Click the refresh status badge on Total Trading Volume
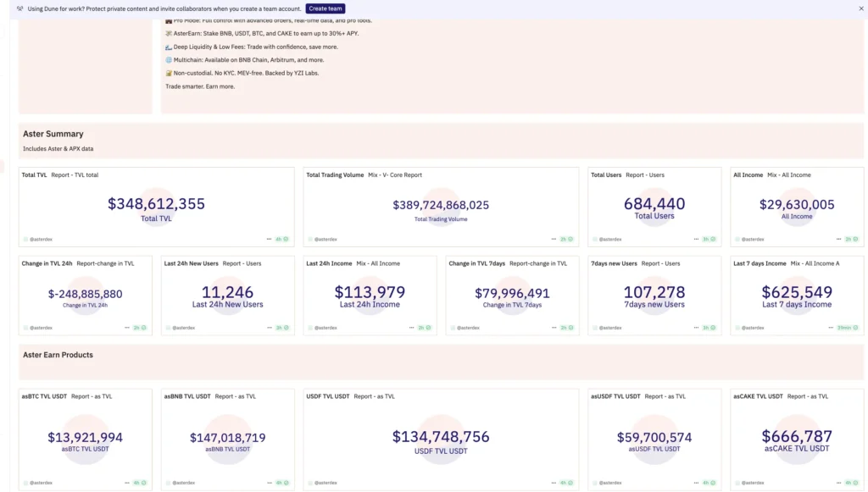The image size is (868, 492). coord(567,240)
